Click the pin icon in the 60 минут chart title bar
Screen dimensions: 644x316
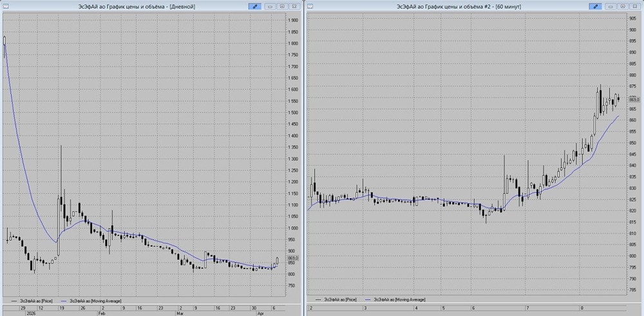(x=595, y=6)
